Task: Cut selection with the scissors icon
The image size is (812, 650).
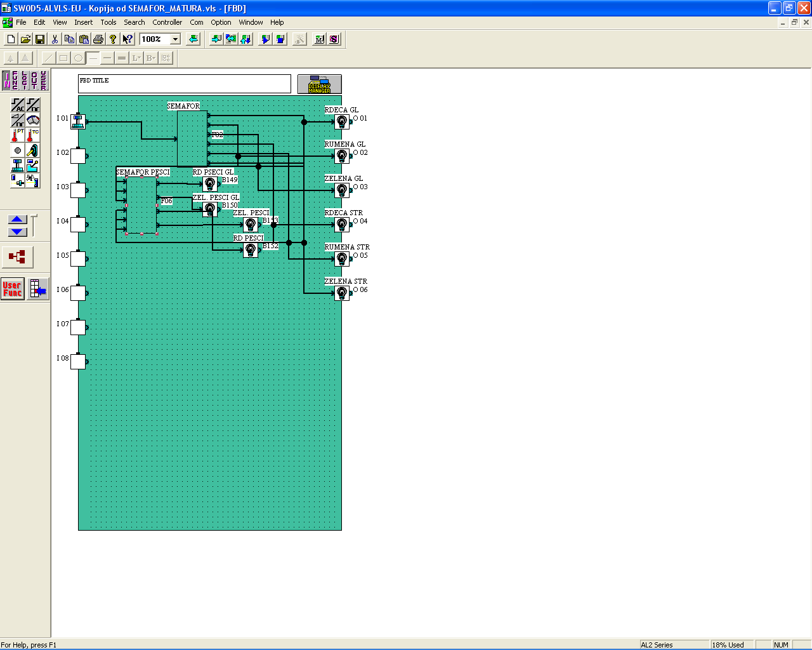Action: pos(55,39)
